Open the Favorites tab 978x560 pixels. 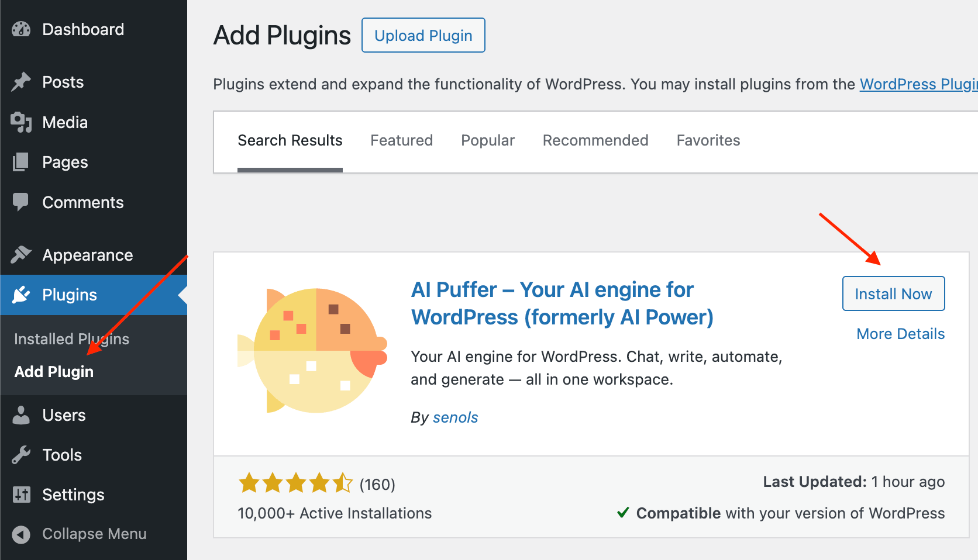click(708, 140)
